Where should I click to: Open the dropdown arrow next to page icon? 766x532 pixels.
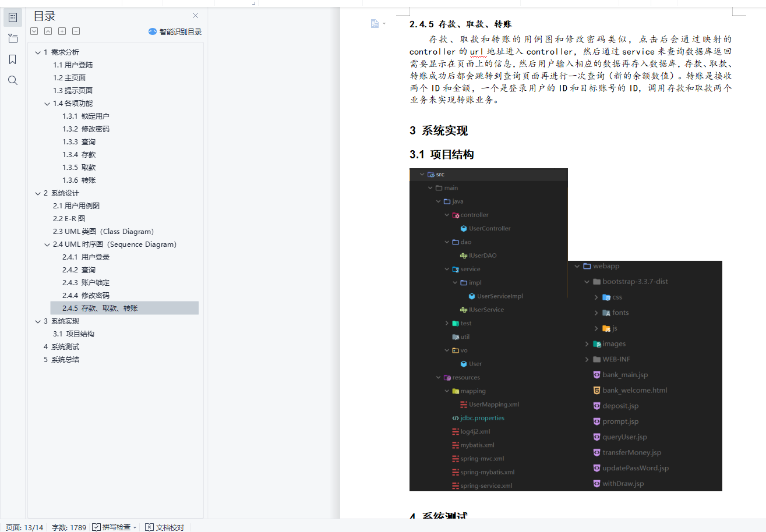click(384, 24)
